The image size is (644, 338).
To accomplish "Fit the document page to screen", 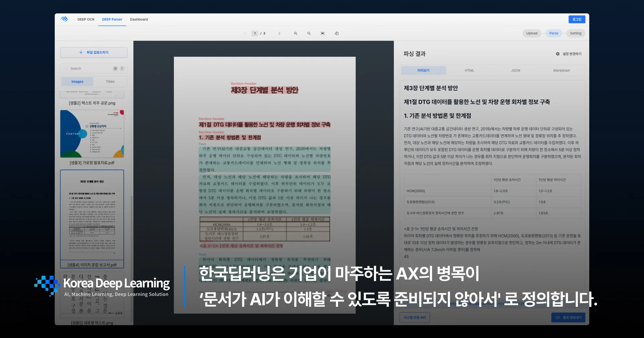I will [x=323, y=34].
